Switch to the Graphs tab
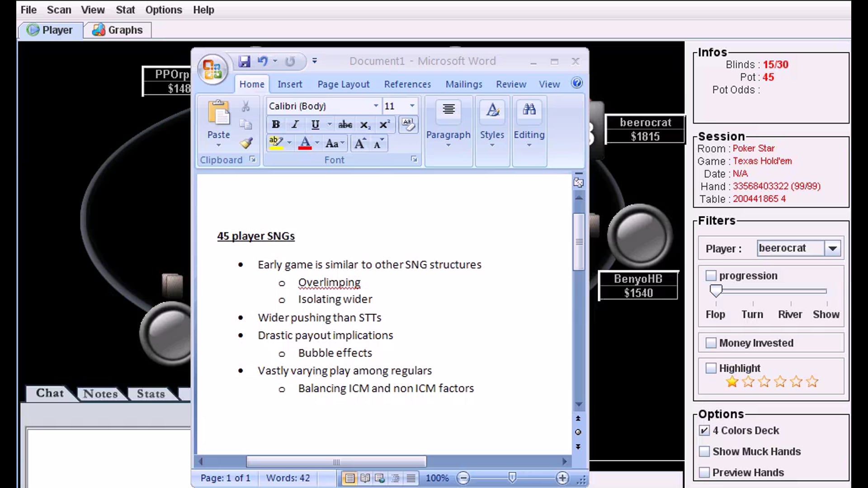 pyautogui.click(x=118, y=30)
